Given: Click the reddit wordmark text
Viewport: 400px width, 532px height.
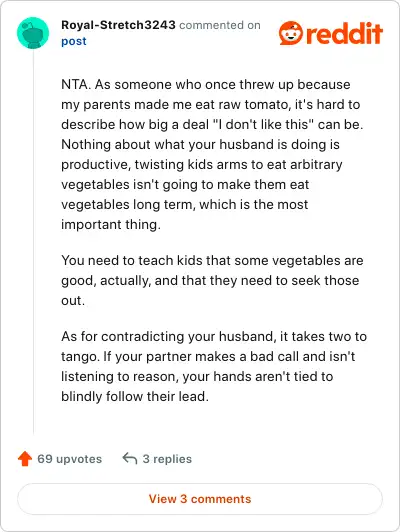Looking at the screenshot, I should pyautogui.click(x=344, y=34).
